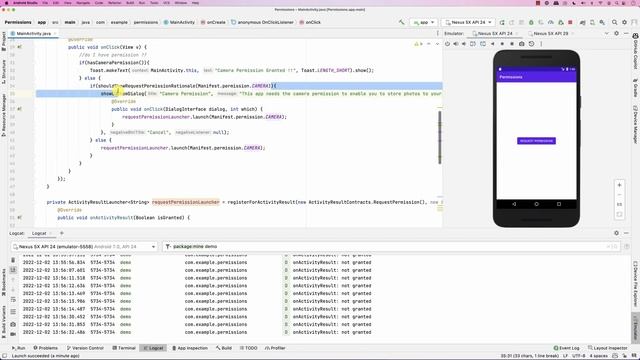Open the Tools menu

tap(154, 3)
